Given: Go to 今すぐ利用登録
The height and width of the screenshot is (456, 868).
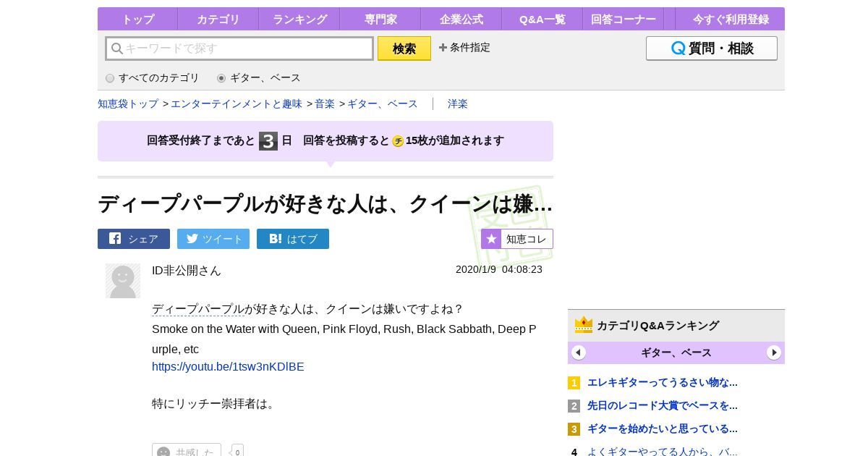Looking at the screenshot, I should tap(731, 19).
